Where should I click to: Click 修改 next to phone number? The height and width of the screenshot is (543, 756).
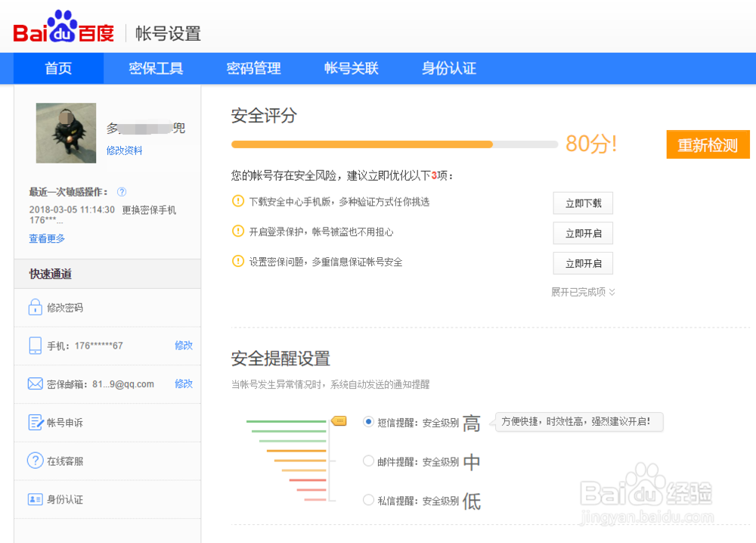point(184,346)
